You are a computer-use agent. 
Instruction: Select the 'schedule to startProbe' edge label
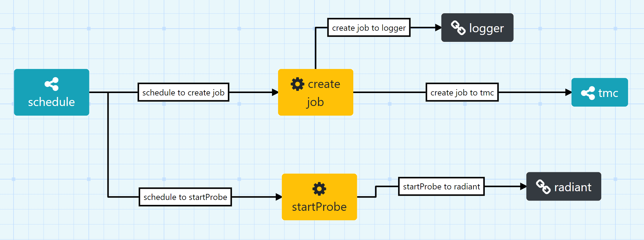pyautogui.click(x=185, y=197)
